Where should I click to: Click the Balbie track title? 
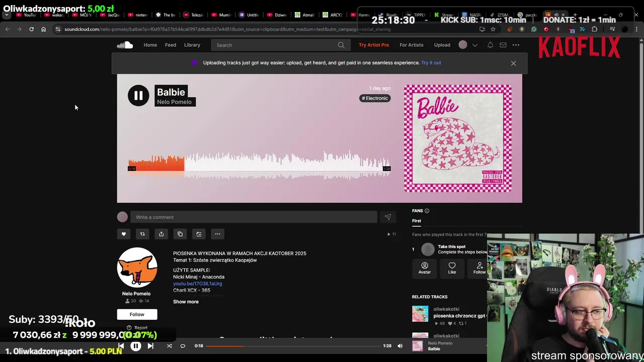[x=171, y=92]
